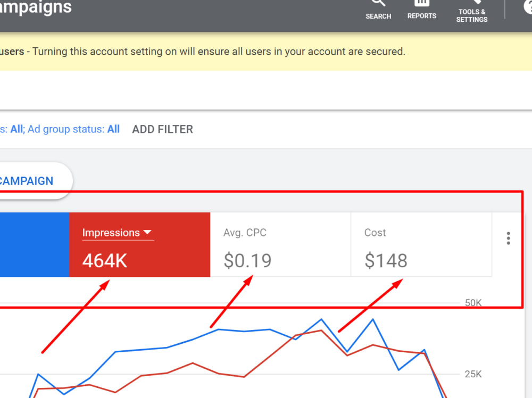The height and width of the screenshot is (398, 532).
Task: Click the 25K axis label on chart
Action: (473, 374)
